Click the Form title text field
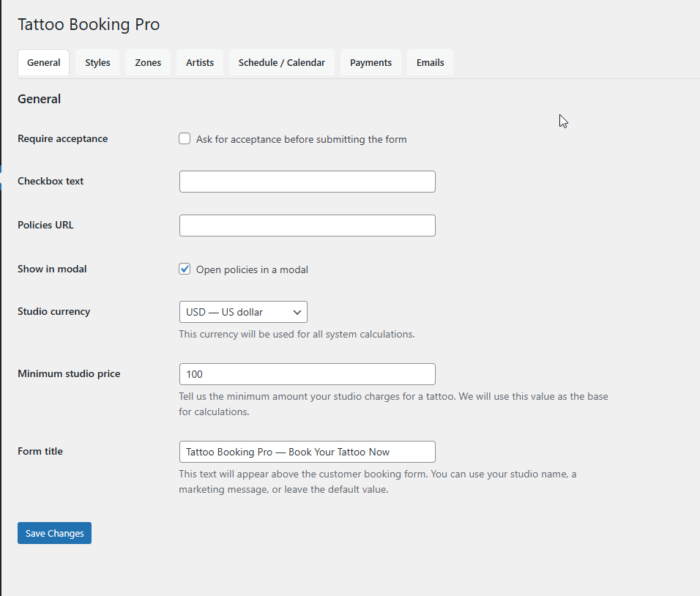The height and width of the screenshot is (596, 700). 307,452
